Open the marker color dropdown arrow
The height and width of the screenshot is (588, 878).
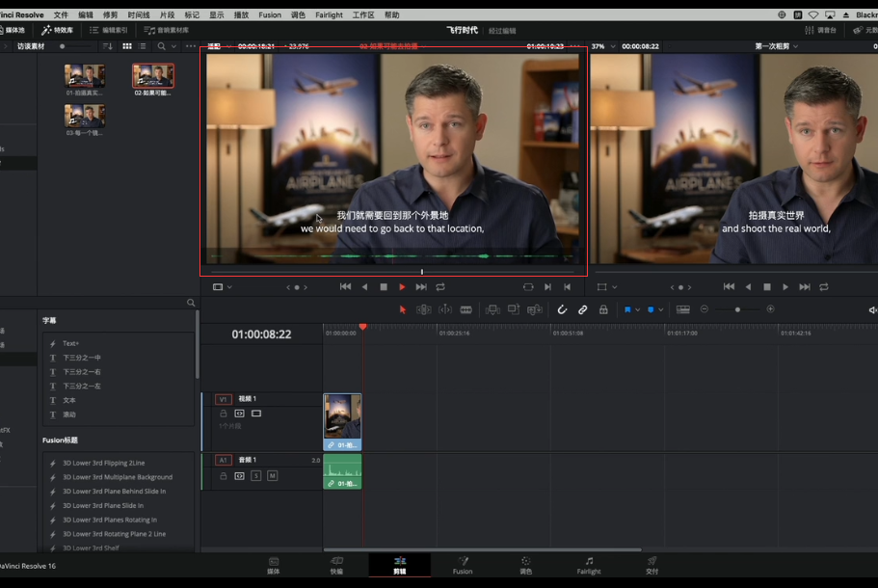click(661, 309)
